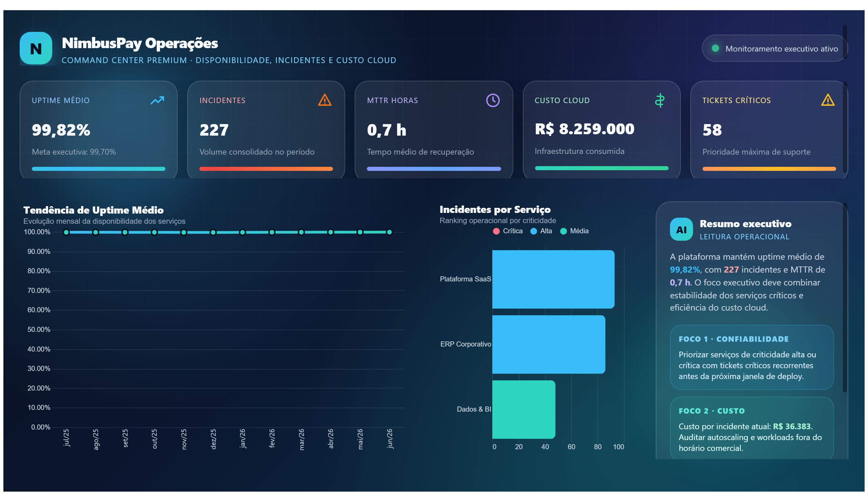Click the Tickets Críticos yellow warning icon
The image size is (868, 495).
(x=828, y=100)
